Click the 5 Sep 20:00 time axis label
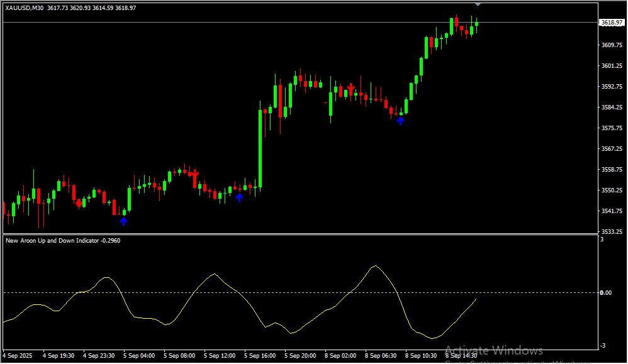Viewport: 628px width, 364px height. (x=300, y=356)
